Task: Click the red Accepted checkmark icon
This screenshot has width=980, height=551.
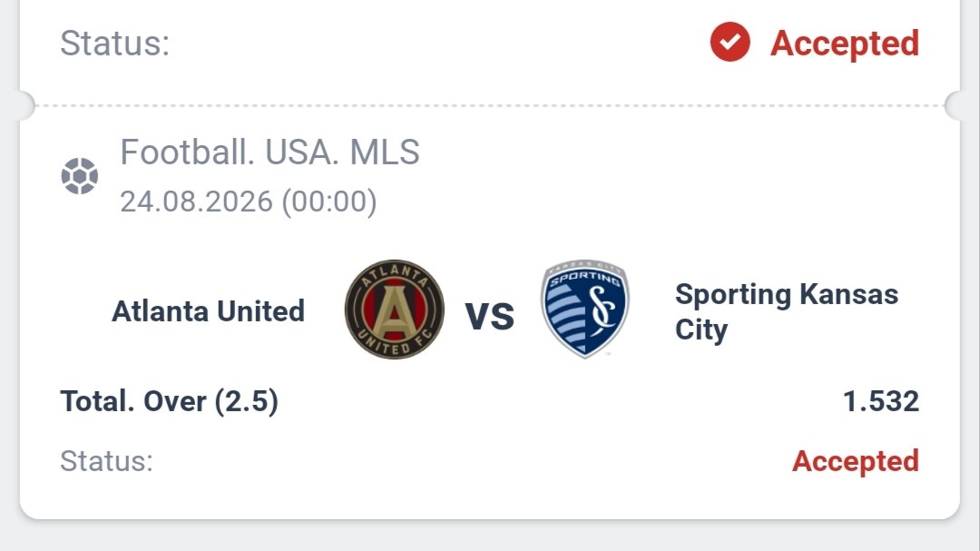Action: 730,42
